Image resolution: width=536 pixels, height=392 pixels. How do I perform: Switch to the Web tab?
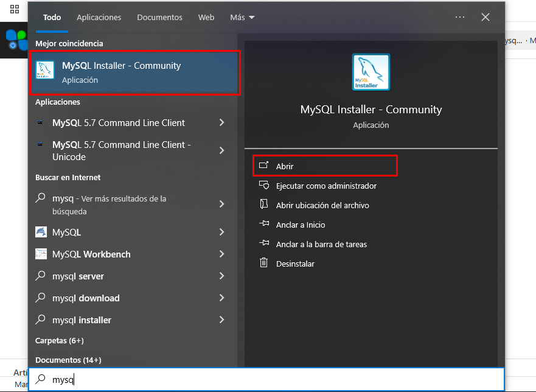pos(206,18)
